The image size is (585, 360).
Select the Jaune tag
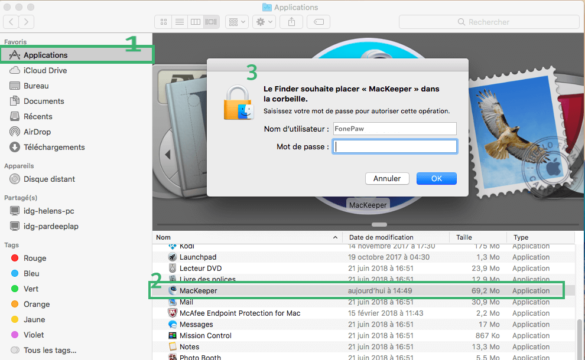pyautogui.click(x=34, y=319)
